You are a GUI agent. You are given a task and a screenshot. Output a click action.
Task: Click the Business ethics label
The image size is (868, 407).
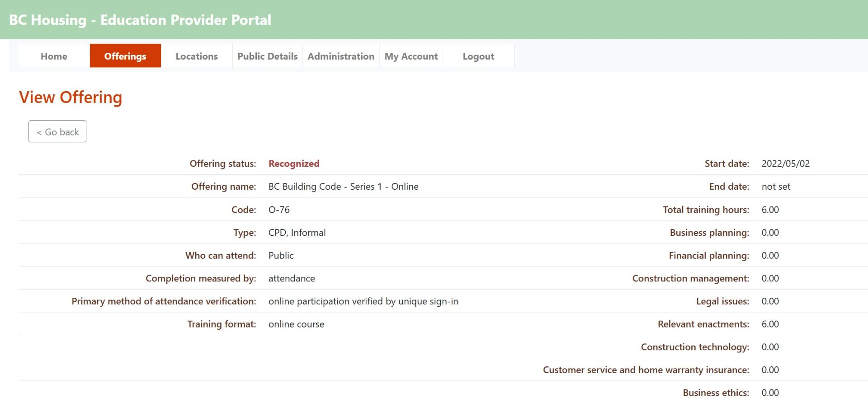(x=716, y=393)
